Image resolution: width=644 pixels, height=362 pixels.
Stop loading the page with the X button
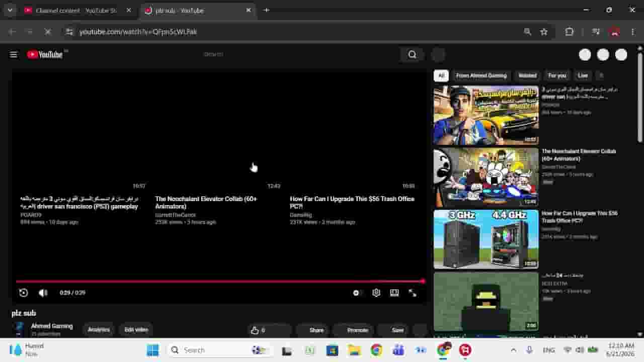48,32
